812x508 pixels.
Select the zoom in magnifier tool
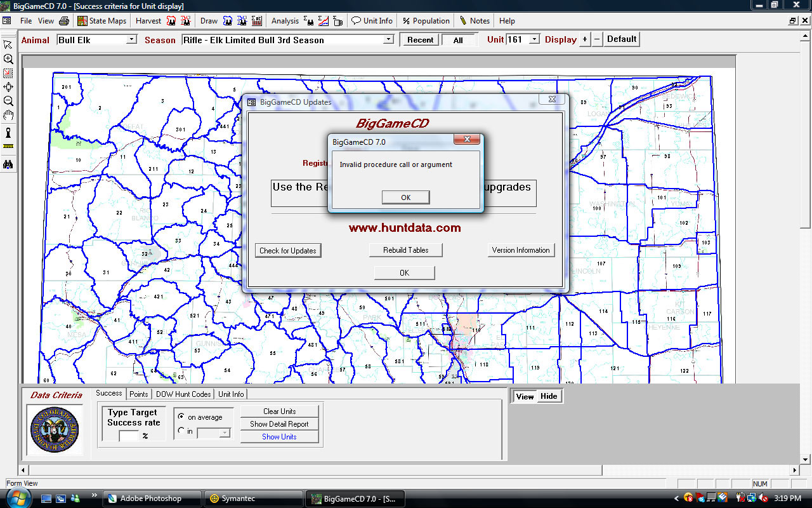[x=8, y=59]
